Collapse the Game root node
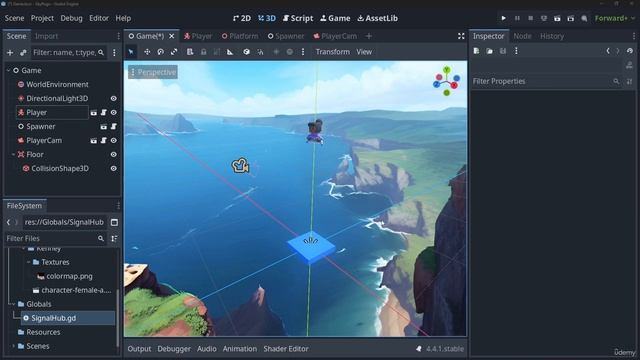Image resolution: width=640 pixels, height=360 pixels. pyautogui.click(x=8, y=71)
